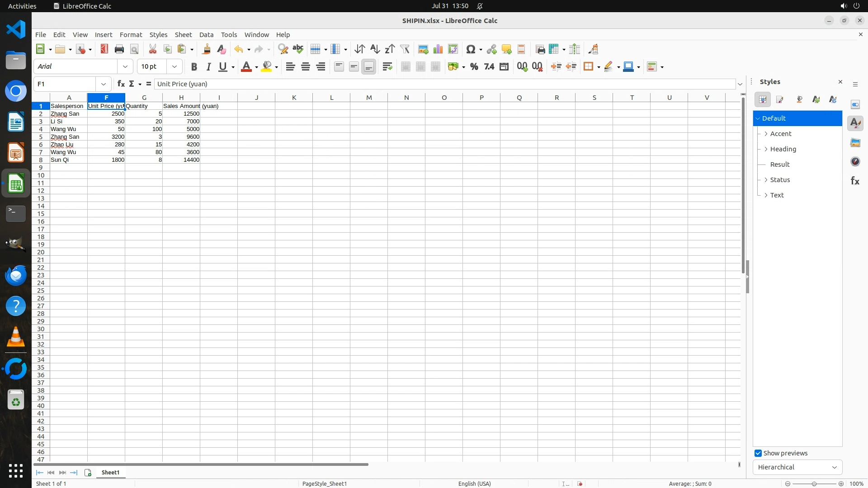Click the zoom slider in the status bar
The height and width of the screenshot is (488, 868).
[x=814, y=484]
